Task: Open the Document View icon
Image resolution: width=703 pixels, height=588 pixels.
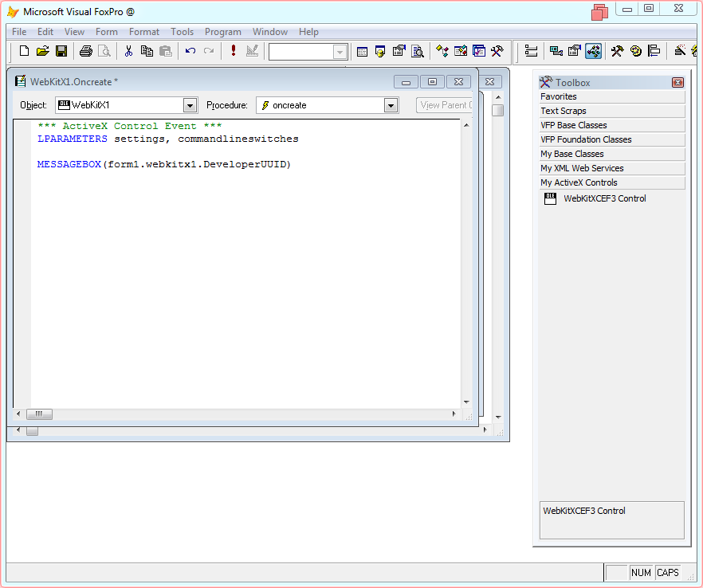Action: [418, 52]
